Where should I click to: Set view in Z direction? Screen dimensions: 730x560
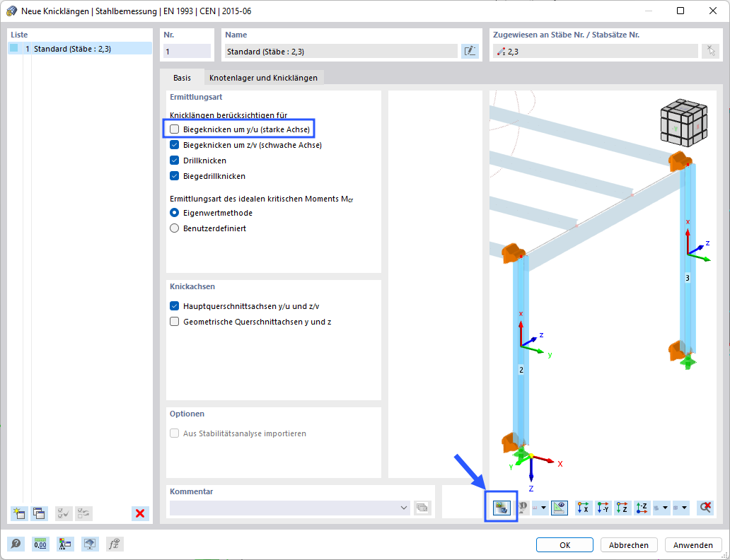622,508
